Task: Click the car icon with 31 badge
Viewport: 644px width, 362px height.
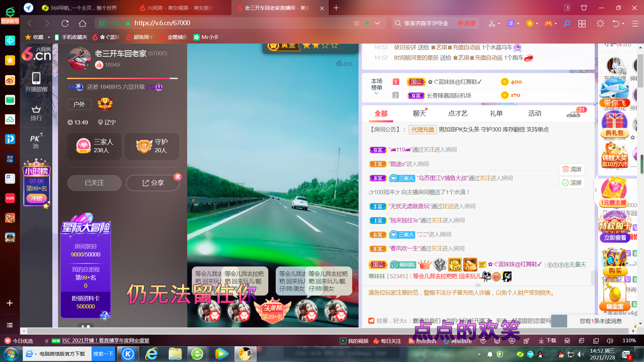Action: [574, 115]
